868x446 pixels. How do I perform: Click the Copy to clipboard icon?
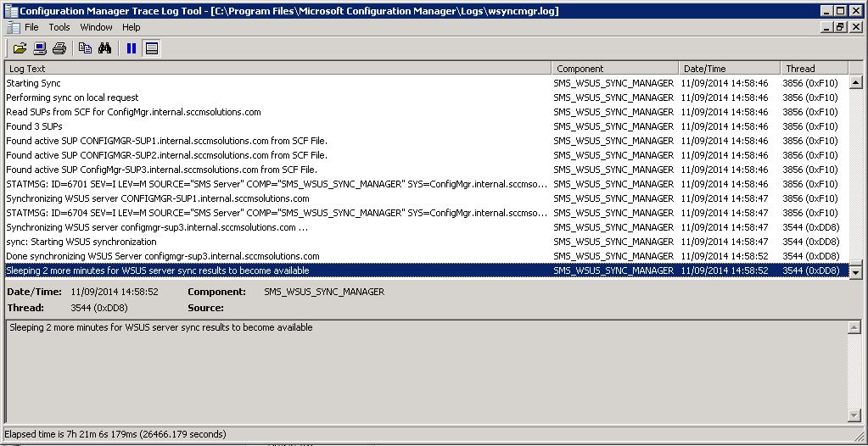tap(85, 48)
